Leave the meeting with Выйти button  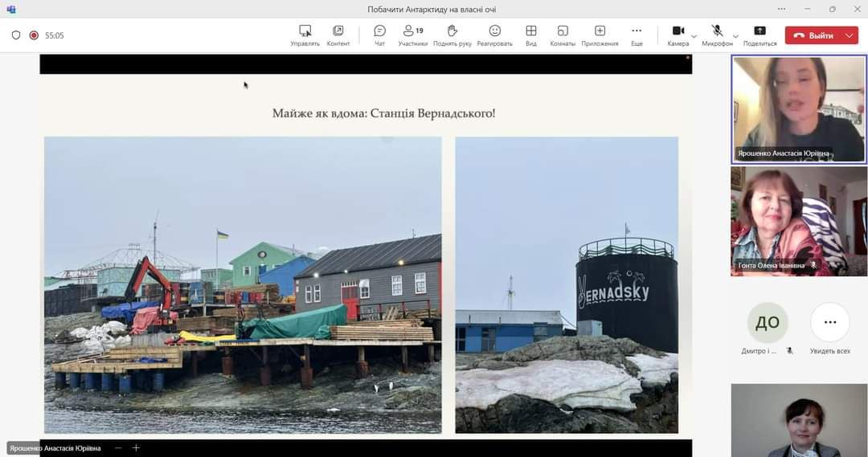click(813, 35)
